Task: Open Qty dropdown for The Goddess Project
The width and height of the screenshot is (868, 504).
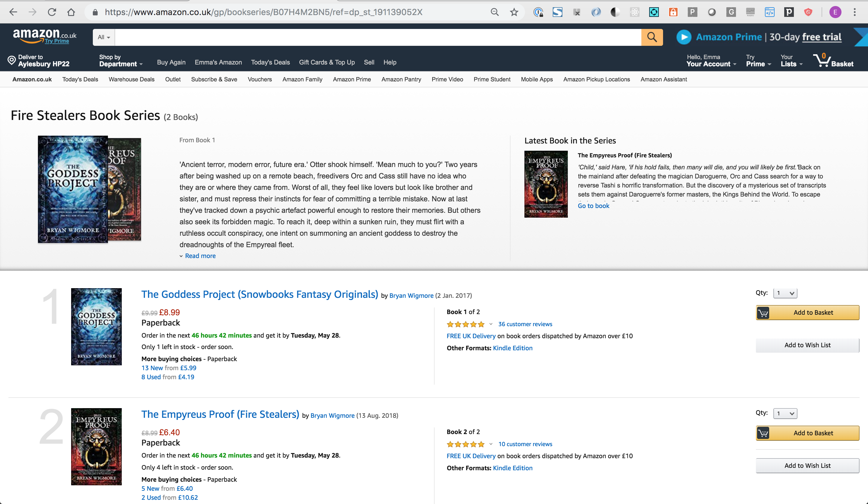Action: [x=785, y=293]
